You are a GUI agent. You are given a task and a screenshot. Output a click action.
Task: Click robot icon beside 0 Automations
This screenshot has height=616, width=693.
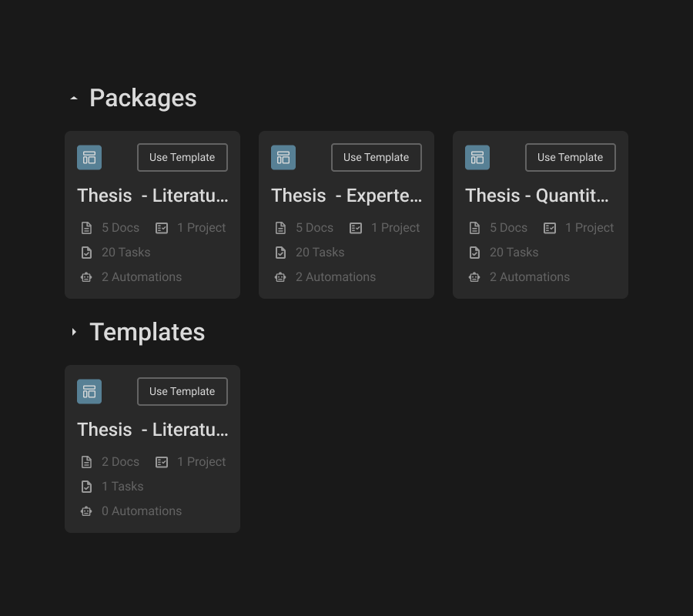pyautogui.click(x=86, y=511)
